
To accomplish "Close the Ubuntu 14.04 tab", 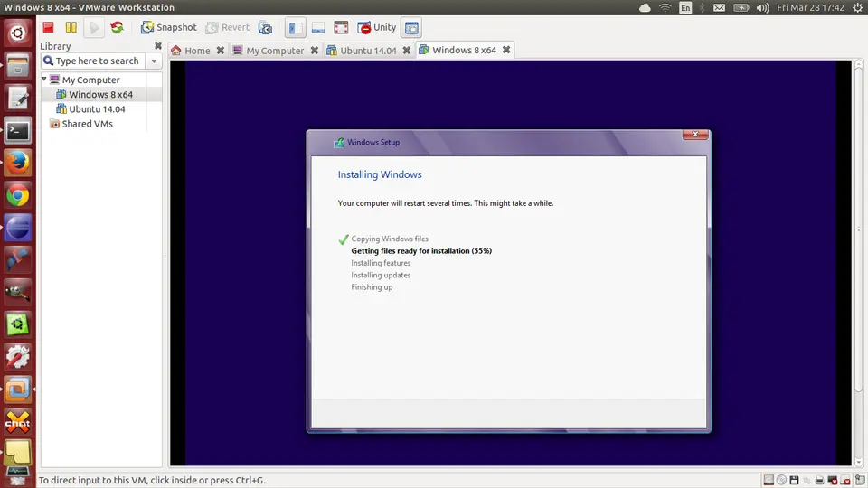I will tap(406, 51).
